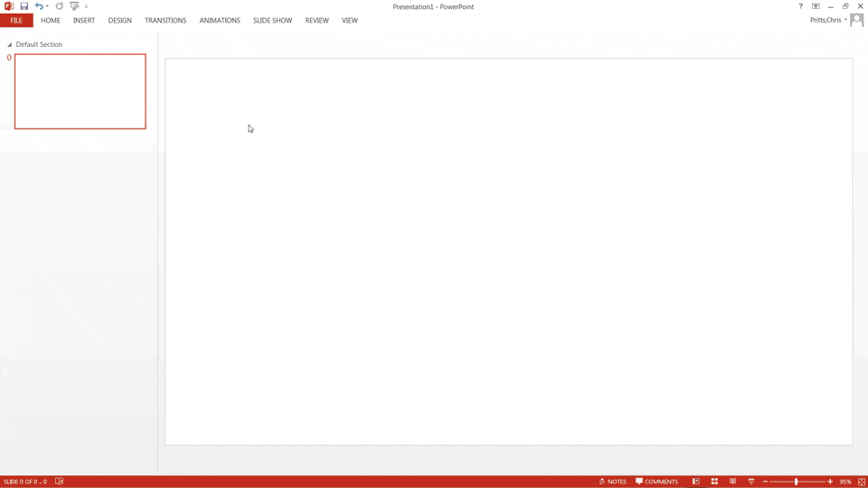The height and width of the screenshot is (488, 868).
Task: Zoom in with the plus button
Action: coord(830,482)
